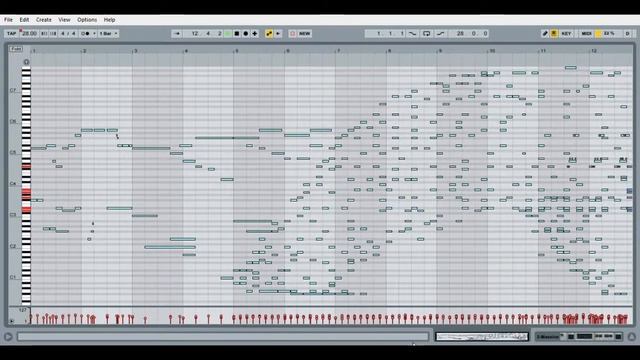Toggle the Fold button in the piano roll
The width and height of the screenshot is (640, 360).
coord(16,49)
